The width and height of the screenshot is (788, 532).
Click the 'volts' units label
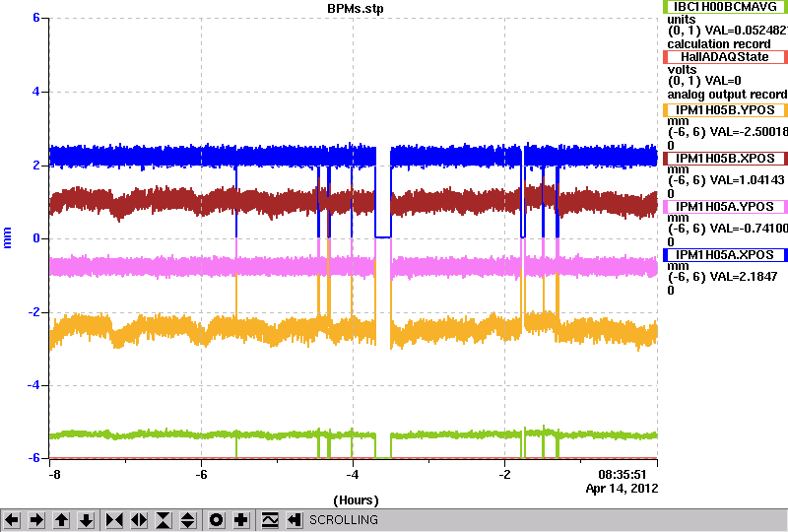(682, 69)
